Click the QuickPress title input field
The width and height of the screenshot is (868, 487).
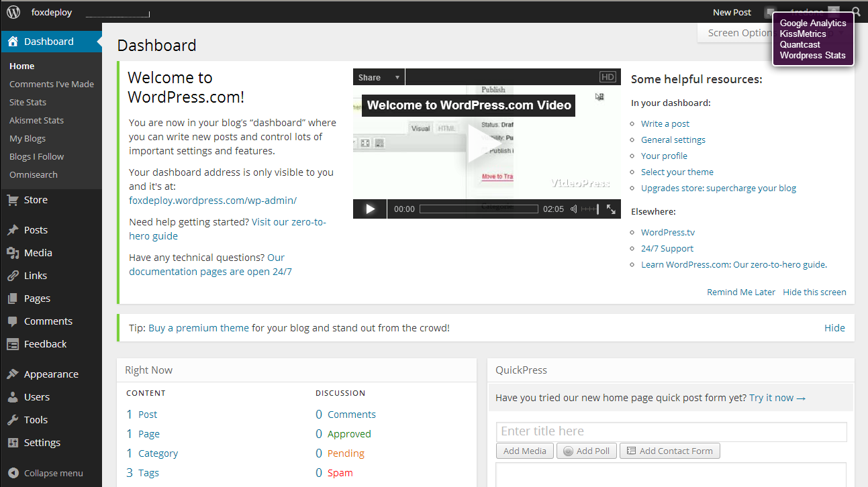point(671,431)
